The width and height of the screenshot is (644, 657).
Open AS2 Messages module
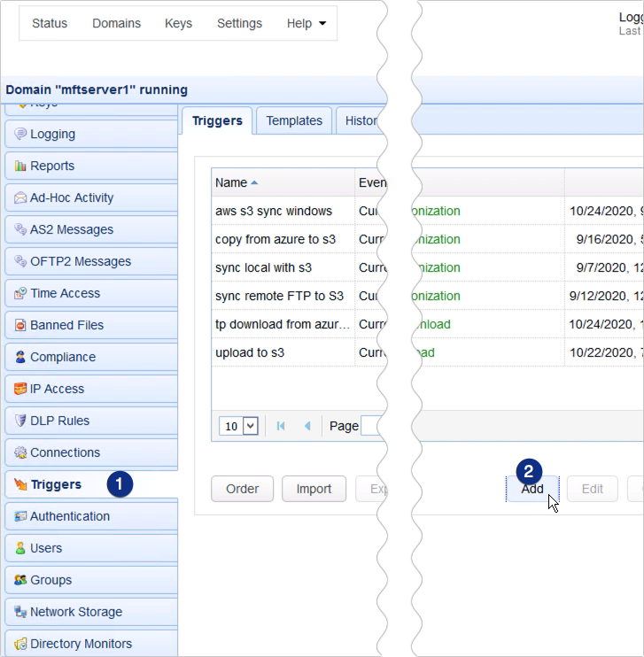click(91, 229)
